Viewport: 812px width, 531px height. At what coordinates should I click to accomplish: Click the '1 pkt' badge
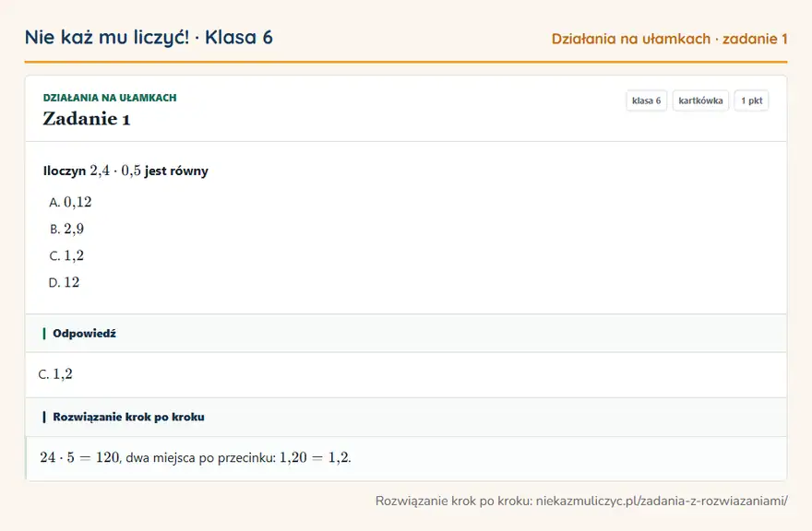coord(751,100)
